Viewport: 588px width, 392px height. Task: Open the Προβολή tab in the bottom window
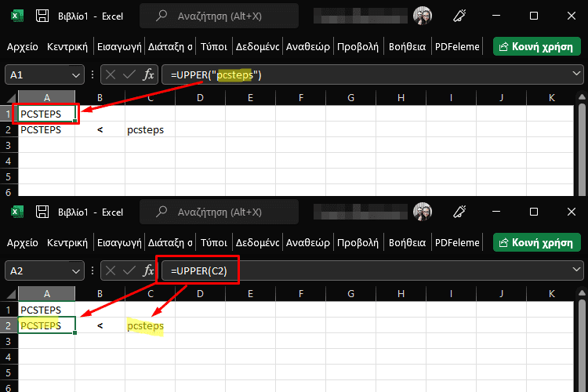click(358, 243)
